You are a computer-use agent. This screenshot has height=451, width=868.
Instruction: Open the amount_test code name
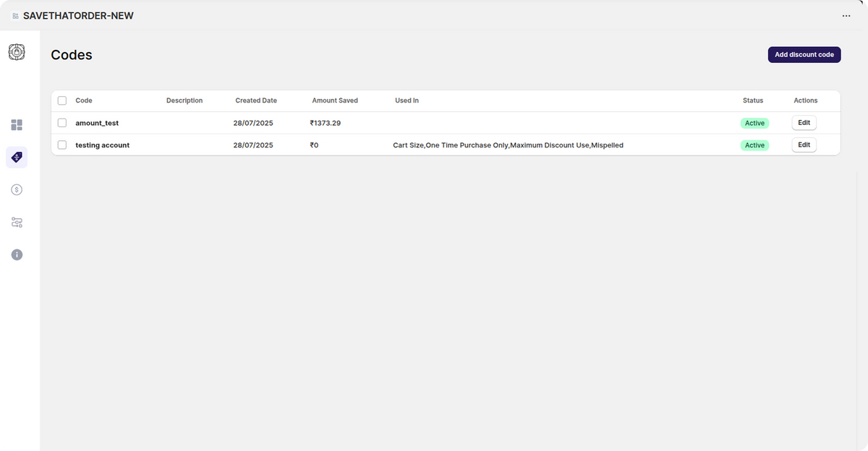click(97, 123)
